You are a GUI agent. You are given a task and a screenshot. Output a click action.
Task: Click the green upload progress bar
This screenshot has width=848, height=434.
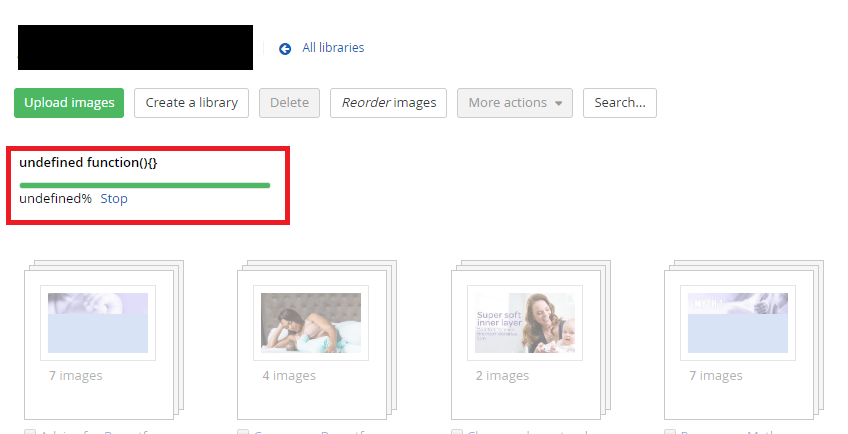pyautogui.click(x=145, y=186)
